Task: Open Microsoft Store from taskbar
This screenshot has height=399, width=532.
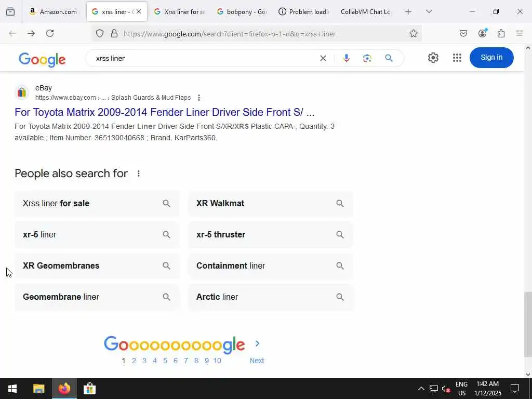Action: coord(89,389)
